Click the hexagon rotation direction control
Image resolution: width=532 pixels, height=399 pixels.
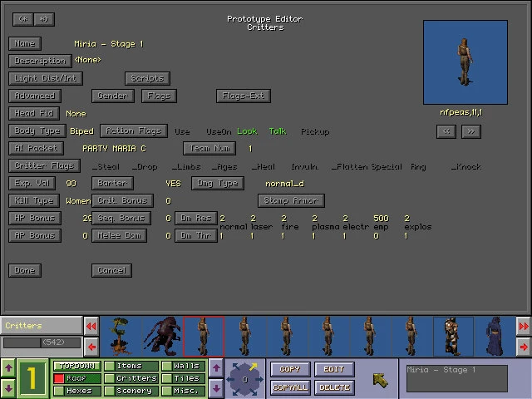pos(244,379)
